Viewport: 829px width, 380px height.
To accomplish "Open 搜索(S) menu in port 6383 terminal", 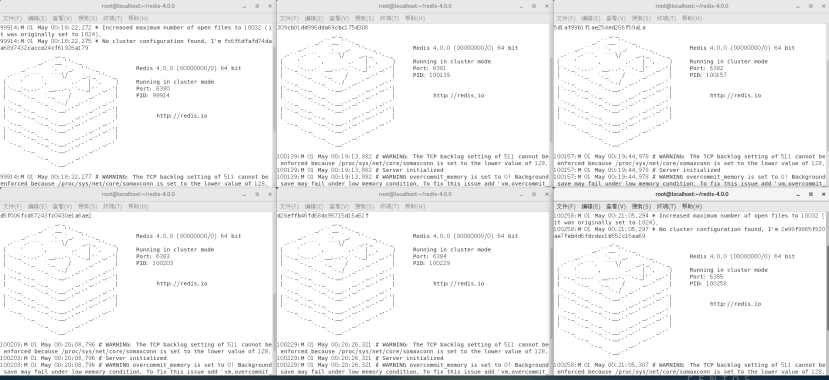I will pyautogui.click(x=88, y=206).
